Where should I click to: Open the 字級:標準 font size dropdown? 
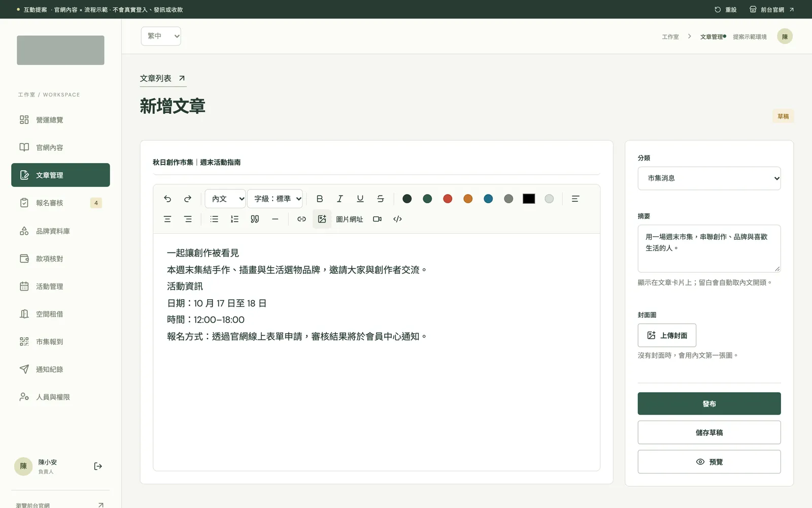[x=275, y=199]
